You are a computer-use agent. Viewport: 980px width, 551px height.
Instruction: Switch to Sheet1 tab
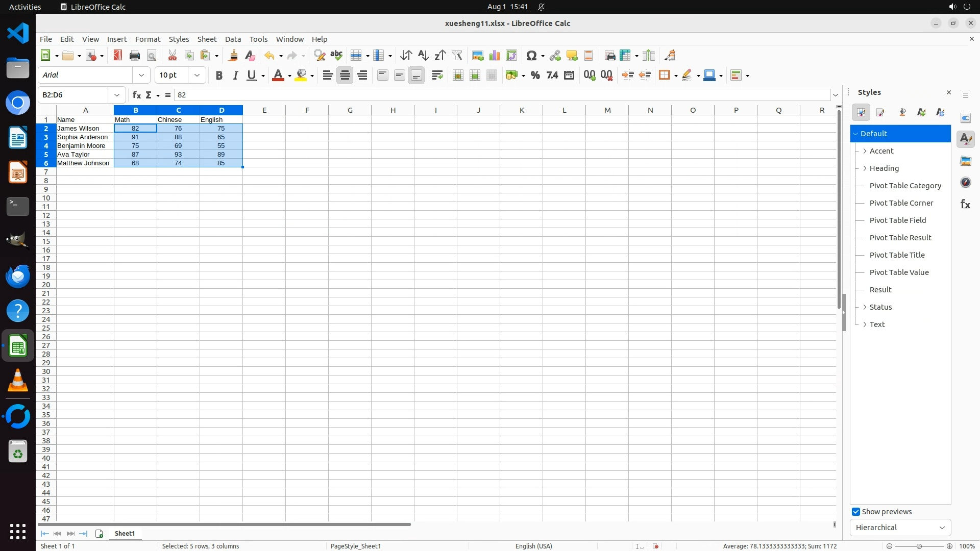(125, 534)
